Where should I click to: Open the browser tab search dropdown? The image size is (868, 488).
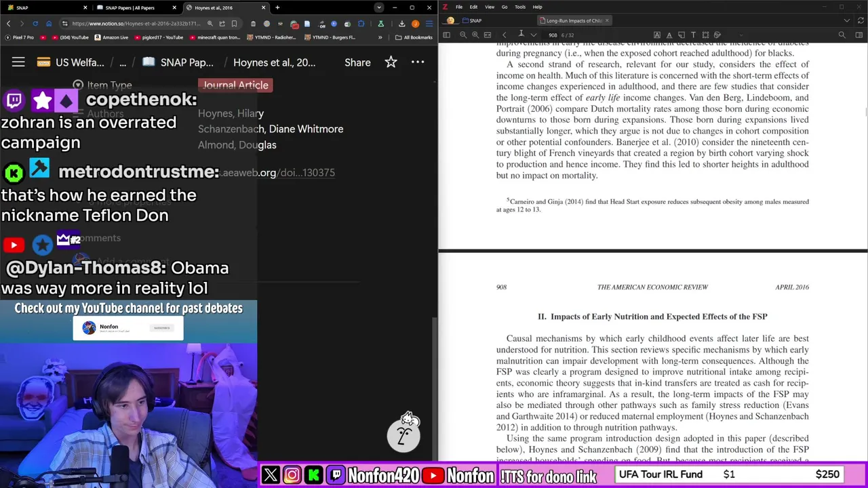click(x=378, y=7)
